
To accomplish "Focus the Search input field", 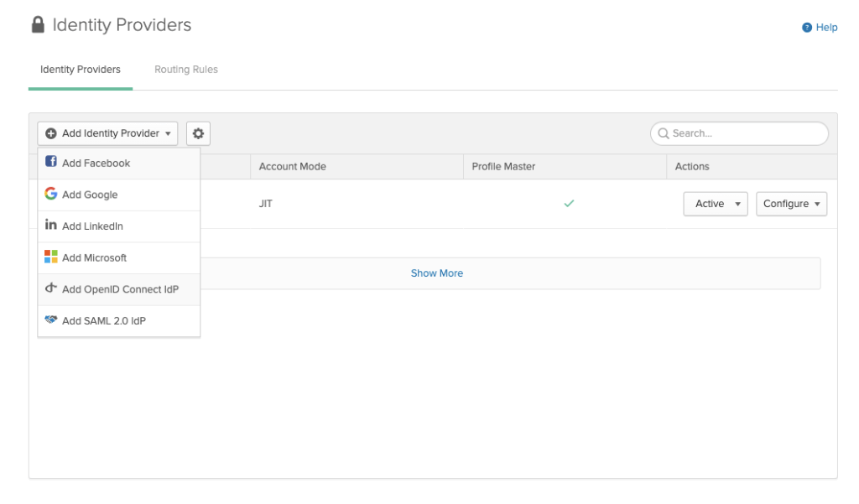I will tap(745, 133).
